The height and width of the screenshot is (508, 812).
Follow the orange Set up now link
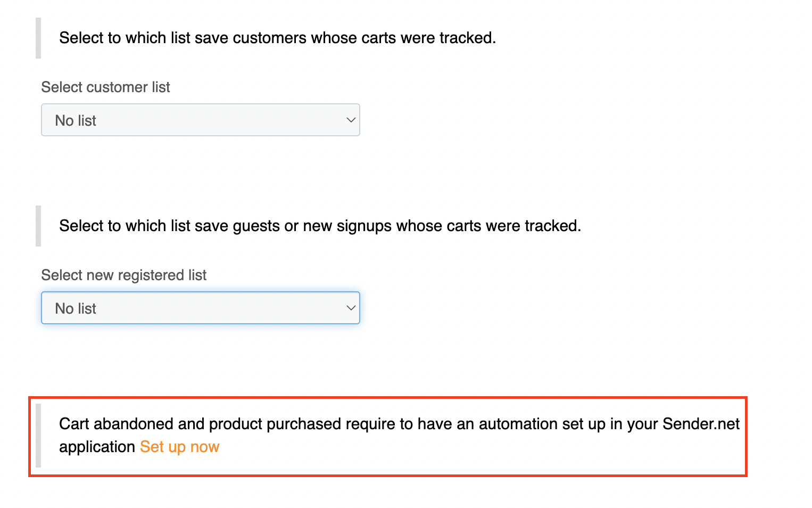179,447
